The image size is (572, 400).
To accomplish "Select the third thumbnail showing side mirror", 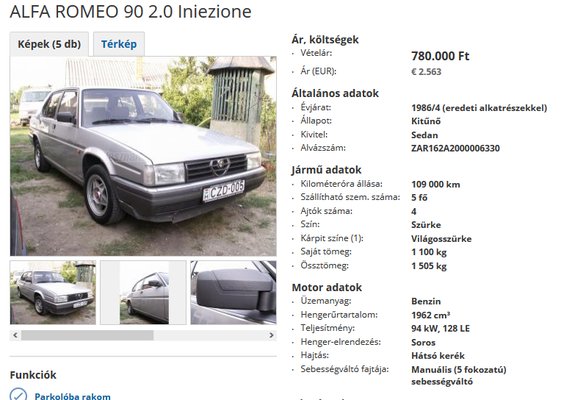I will pyautogui.click(x=233, y=292).
